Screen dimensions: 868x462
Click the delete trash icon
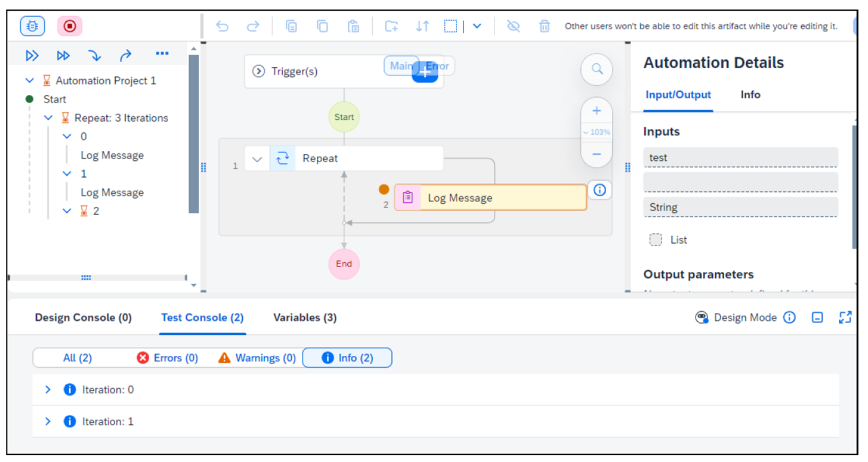(544, 26)
